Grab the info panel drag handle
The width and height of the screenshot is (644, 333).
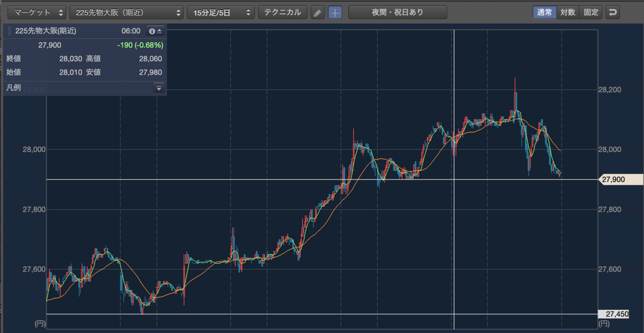pos(9,31)
